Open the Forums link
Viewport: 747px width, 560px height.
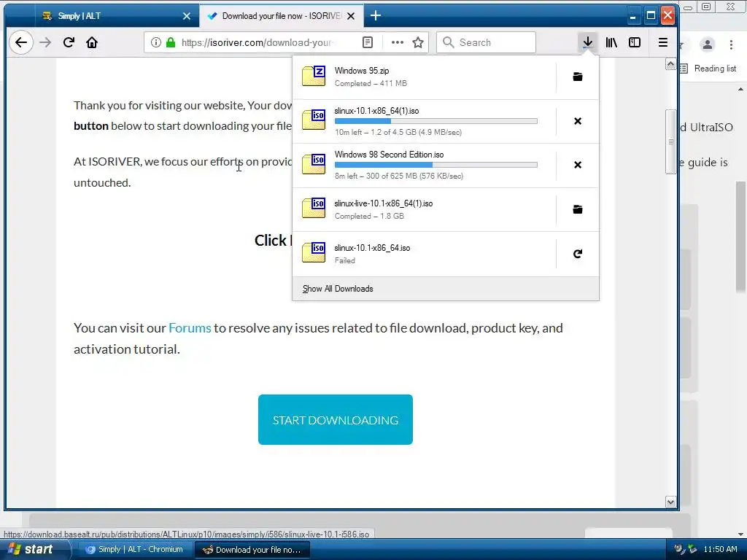[190, 328]
